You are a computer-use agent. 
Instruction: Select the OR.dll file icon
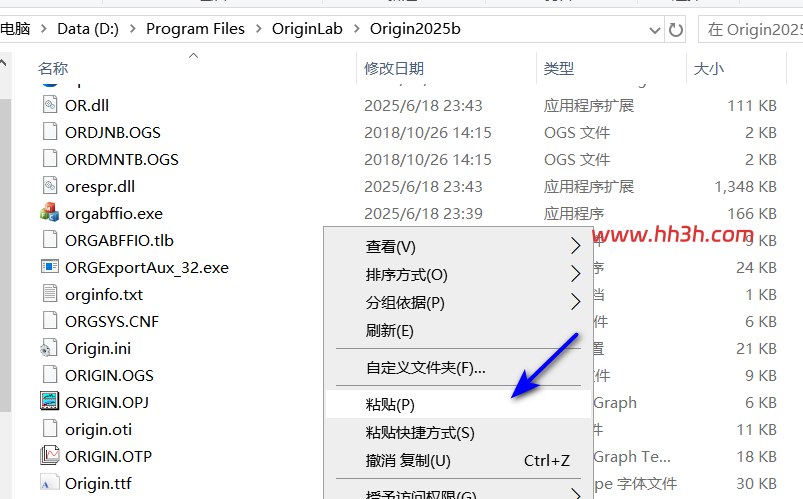(50, 105)
